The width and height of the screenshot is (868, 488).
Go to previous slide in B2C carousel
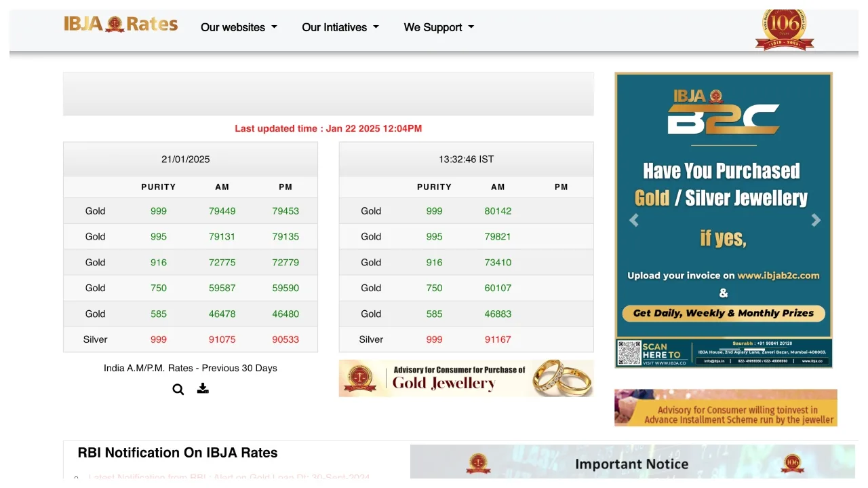[634, 220]
